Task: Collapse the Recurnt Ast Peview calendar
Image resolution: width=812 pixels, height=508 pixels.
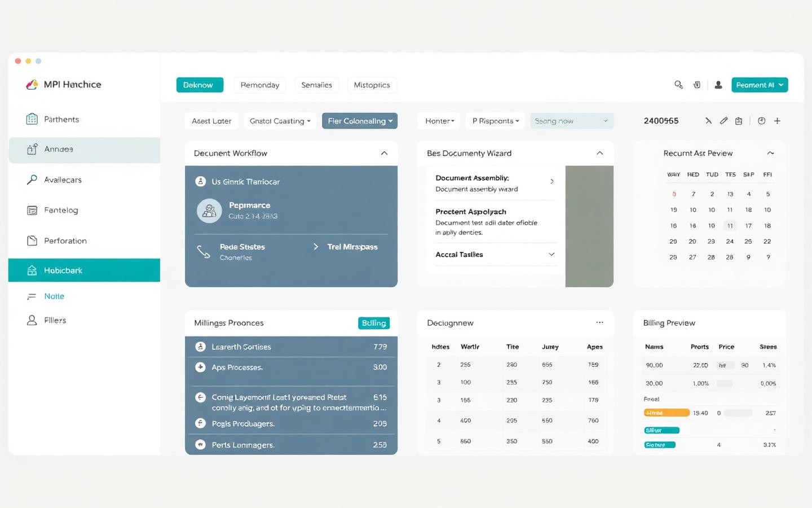Action: pos(770,153)
